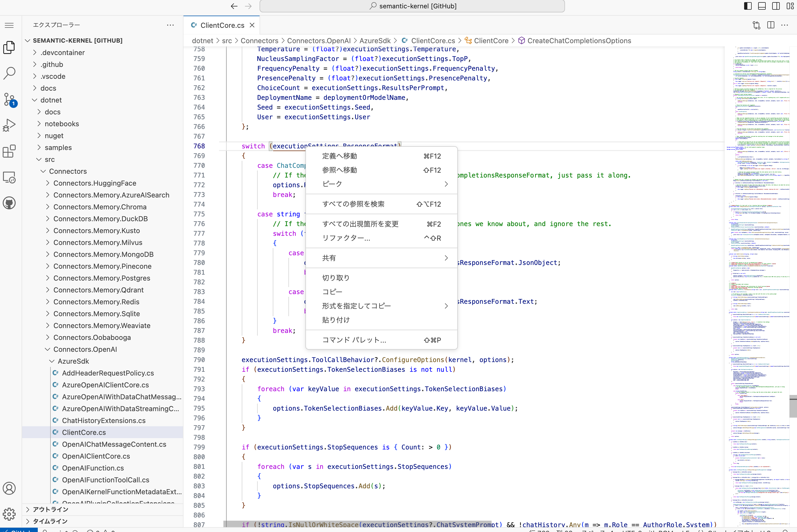Click the CreateChatCompletionsOptions breadcrumb
The width and height of the screenshot is (797, 532).
[578, 40]
